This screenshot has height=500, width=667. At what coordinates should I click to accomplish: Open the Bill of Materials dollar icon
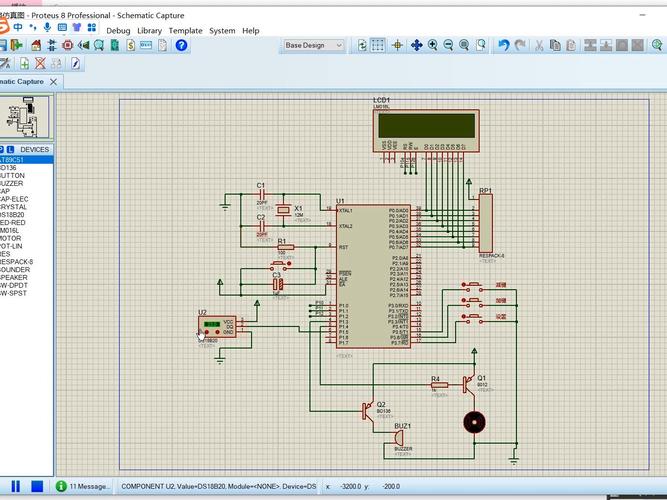point(131,45)
